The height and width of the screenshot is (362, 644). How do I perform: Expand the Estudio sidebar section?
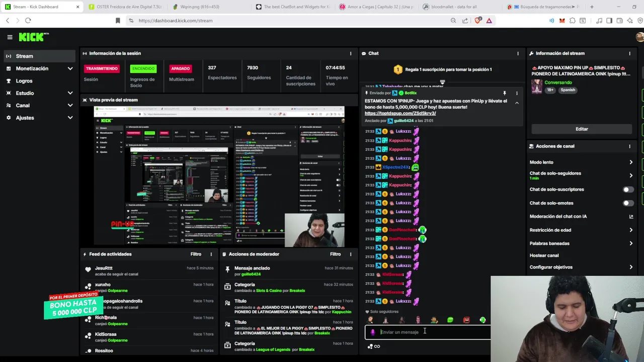coord(70,93)
